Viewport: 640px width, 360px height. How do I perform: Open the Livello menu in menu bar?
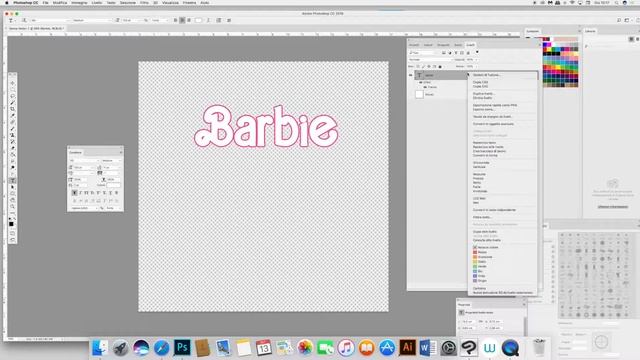[x=97, y=2]
